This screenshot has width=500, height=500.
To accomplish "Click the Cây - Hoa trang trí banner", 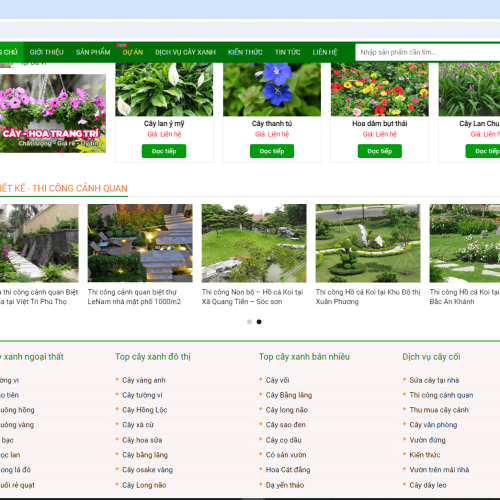I will (53, 113).
